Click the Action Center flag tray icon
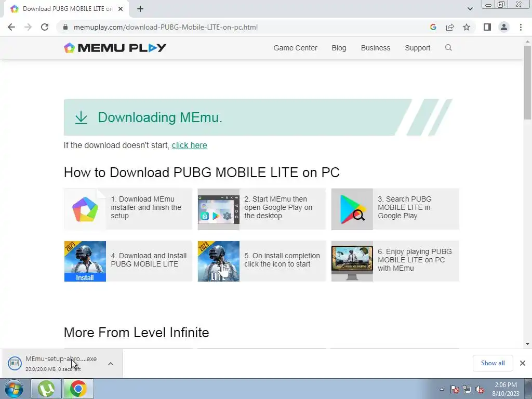Viewport: 532px width, 399px height. point(455,389)
